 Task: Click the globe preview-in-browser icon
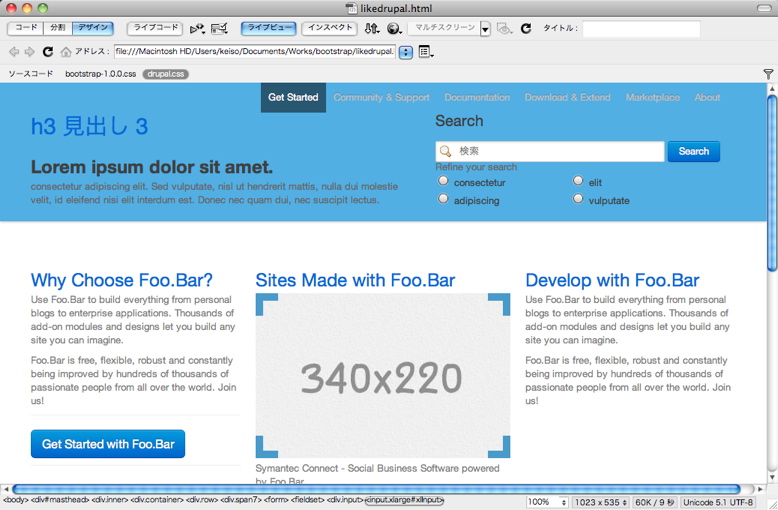coord(393,29)
